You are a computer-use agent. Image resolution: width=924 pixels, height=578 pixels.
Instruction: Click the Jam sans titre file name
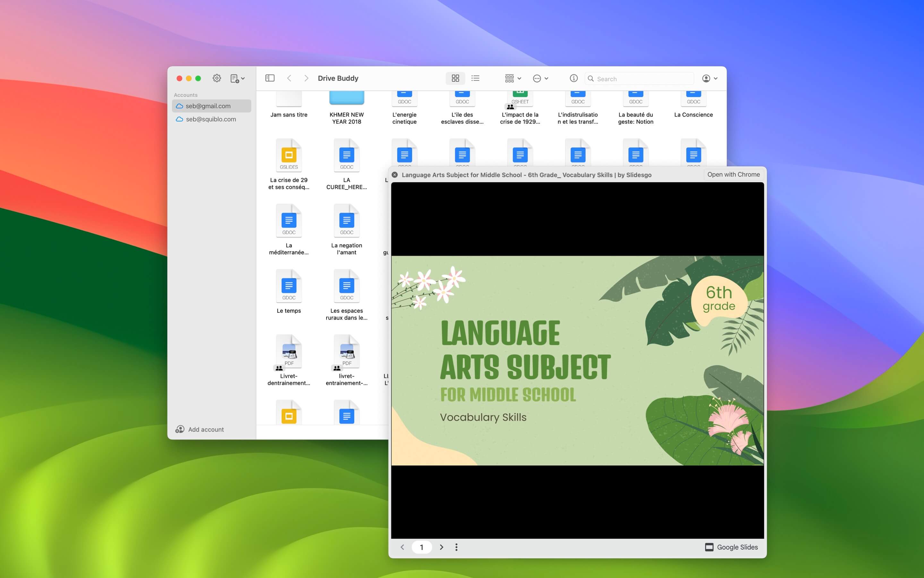click(x=289, y=115)
